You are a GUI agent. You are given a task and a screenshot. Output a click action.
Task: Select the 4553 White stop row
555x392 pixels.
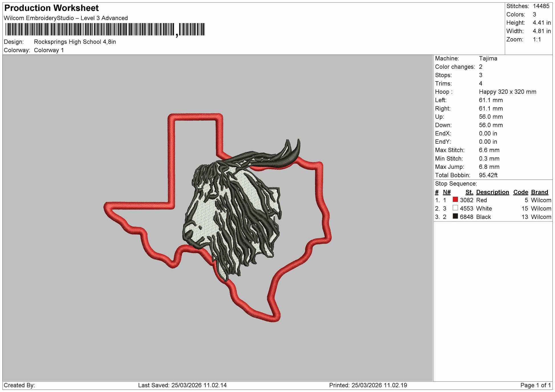tap(493, 208)
